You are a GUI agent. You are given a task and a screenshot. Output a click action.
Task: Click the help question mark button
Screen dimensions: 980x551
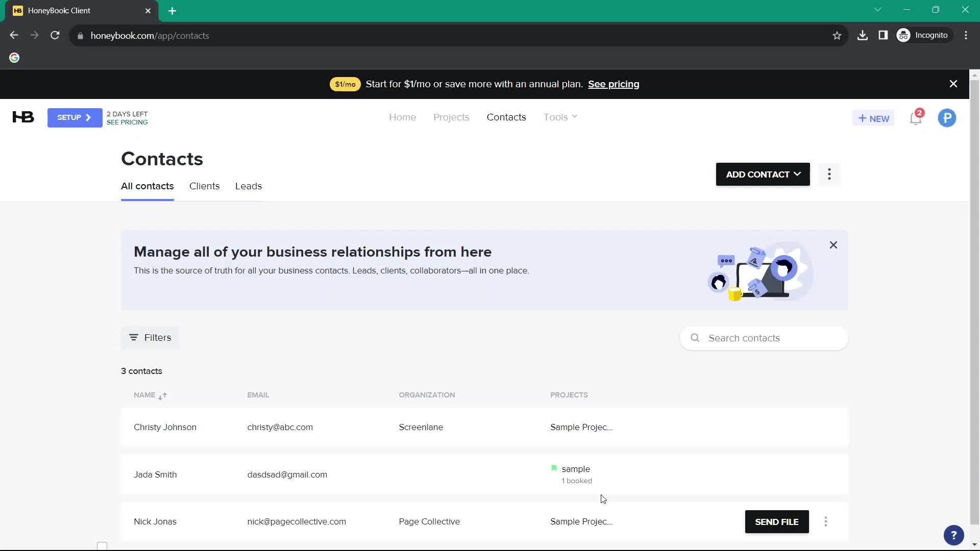click(953, 535)
